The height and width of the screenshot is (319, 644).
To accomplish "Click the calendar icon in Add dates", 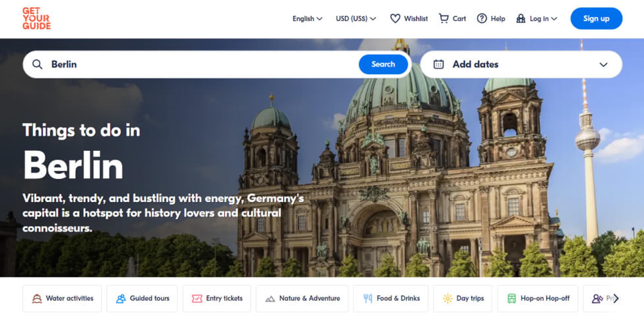I will [x=439, y=64].
